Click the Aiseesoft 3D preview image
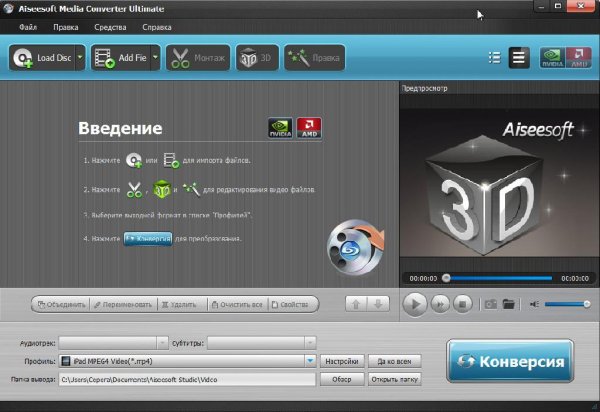This screenshot has height=412, width=600. pyautogui.click(x=499, y=184)
